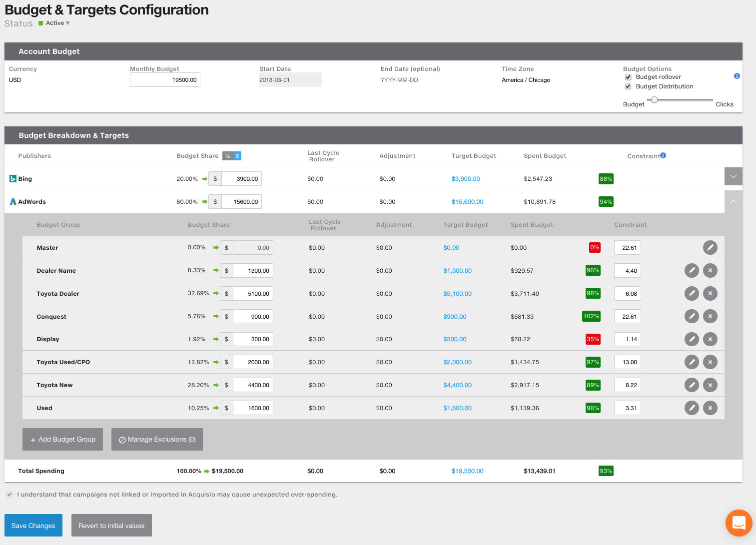Screen dimensions: 756x545
Task: Toggle the over-spending acknowledgment checkbox
Action: [x=9, y=495]
